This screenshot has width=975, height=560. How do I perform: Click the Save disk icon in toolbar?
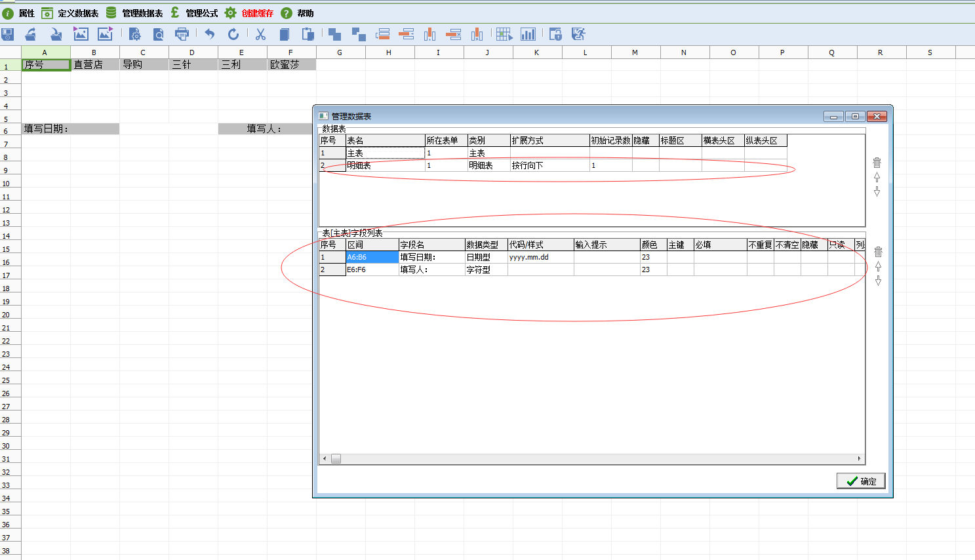(8, 34)
